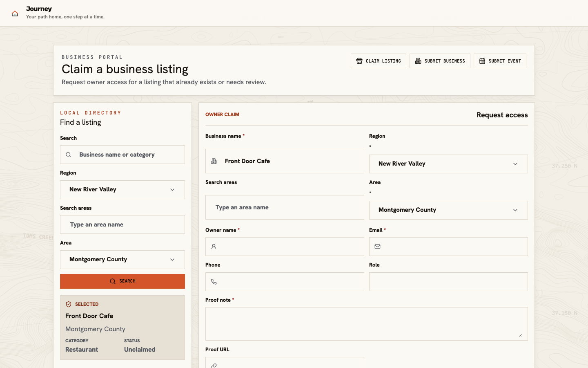Go to Submit Event tab
588x368 pixels.
[x=500, y=61]
